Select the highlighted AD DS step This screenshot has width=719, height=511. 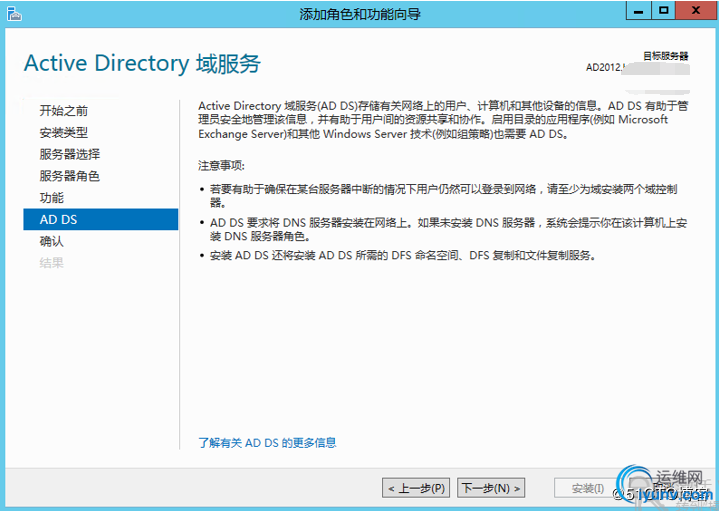pos(58,219)
